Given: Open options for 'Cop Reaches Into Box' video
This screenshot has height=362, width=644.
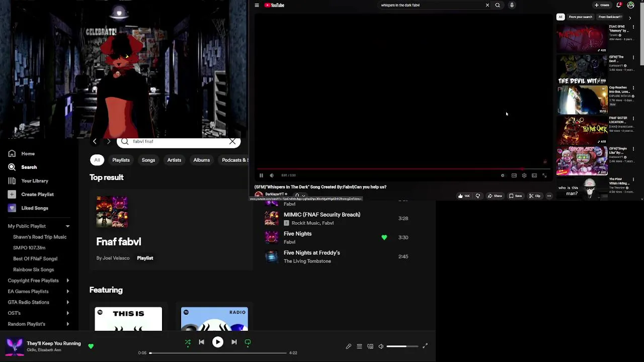Looking at the screenshot, I should point(633,88).
